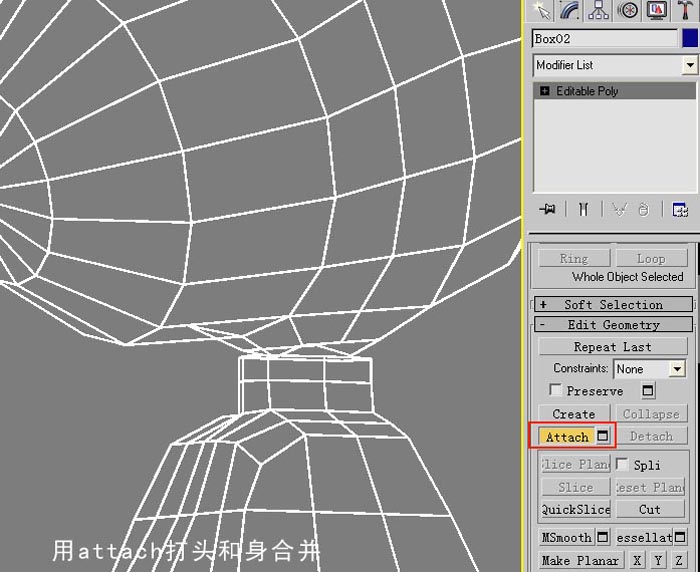Open the Hierarchy panel tab
Viewport: 700px width, 572px height.
point(598,10)
